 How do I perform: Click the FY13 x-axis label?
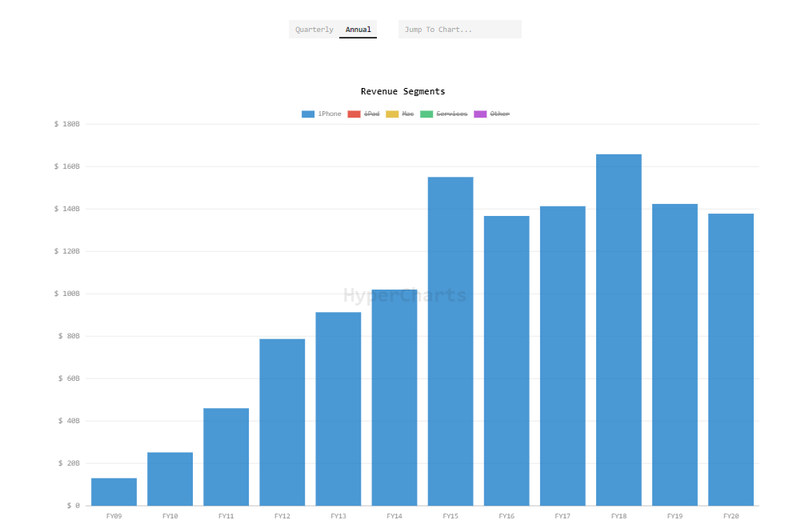[x=338, y=516]
